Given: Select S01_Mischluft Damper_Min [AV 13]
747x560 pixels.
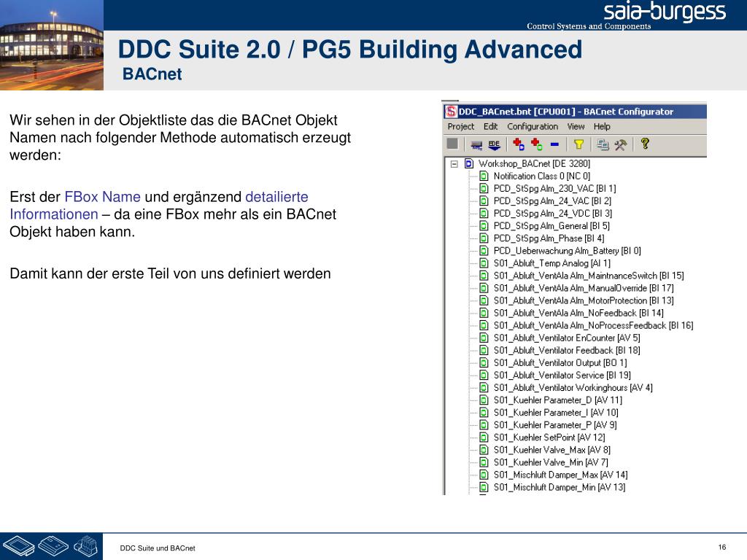Looking at the screenshot, I should [x=560, y=486].
